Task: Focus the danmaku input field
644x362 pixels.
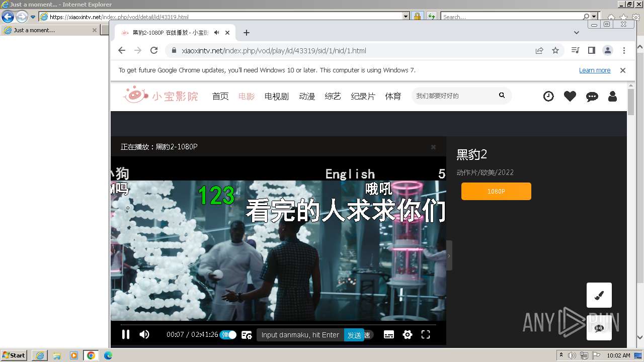Action: pyautogui.click(x=300, y=335)
